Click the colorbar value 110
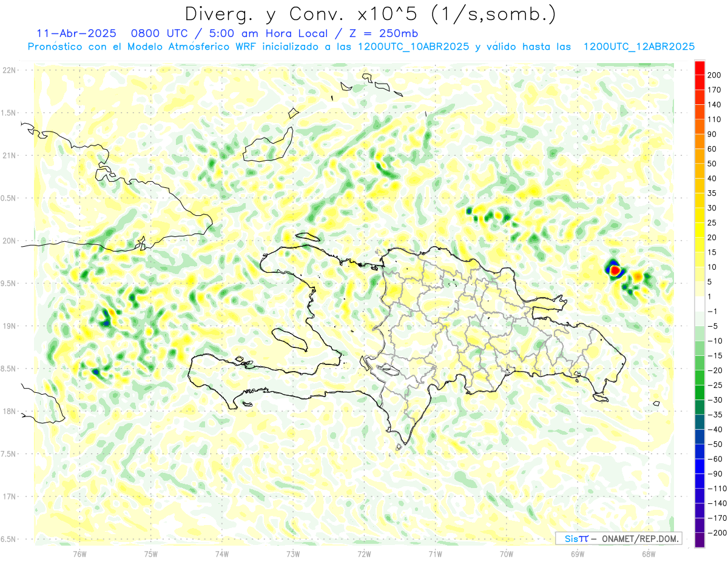Viewport: 728px width, 562px height. click(715, 119)
